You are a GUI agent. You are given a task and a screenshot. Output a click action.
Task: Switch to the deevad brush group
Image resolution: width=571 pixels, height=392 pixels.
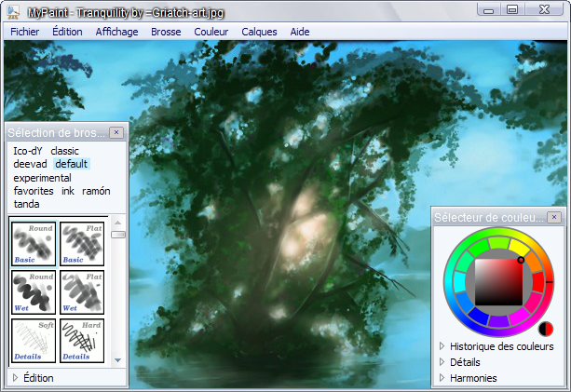30,164
